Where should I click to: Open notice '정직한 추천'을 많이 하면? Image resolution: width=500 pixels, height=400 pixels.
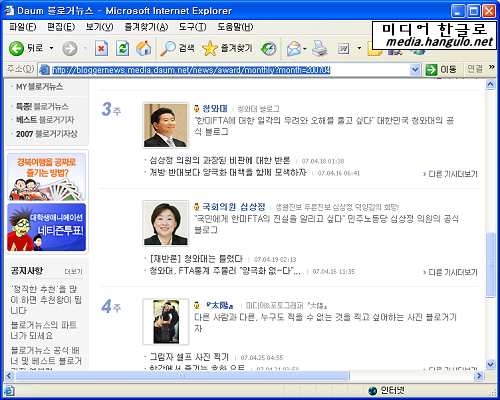46,300
